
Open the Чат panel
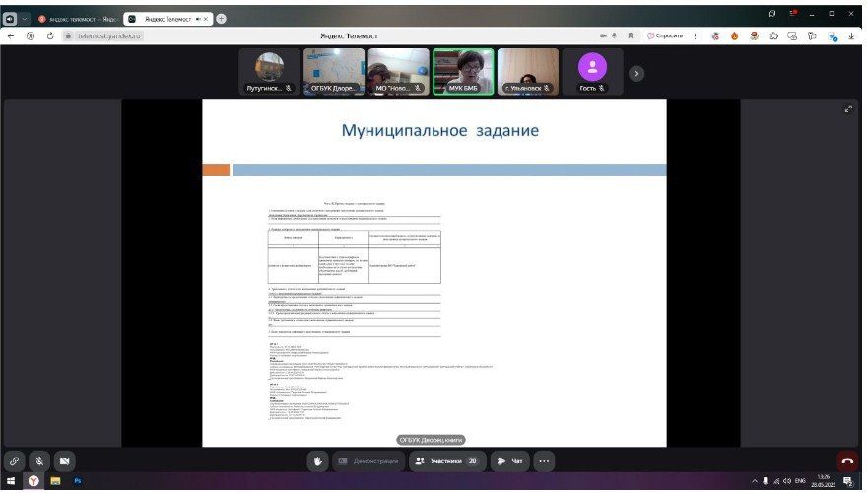point(509,460)
